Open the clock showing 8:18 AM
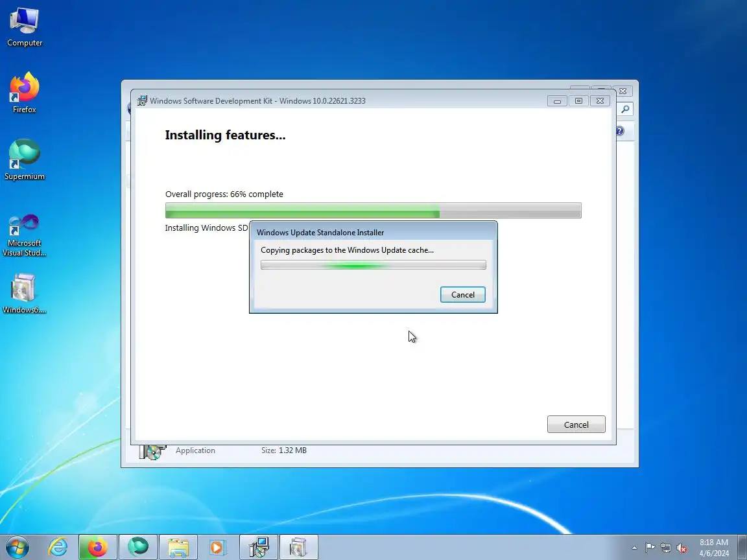 (714, 547)
